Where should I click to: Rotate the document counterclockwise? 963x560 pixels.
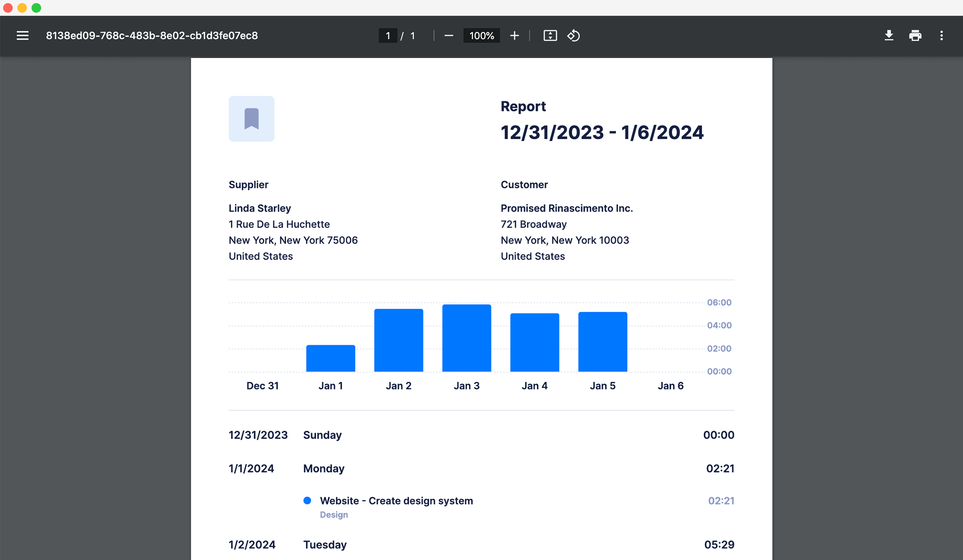click(x=573, y=35)
